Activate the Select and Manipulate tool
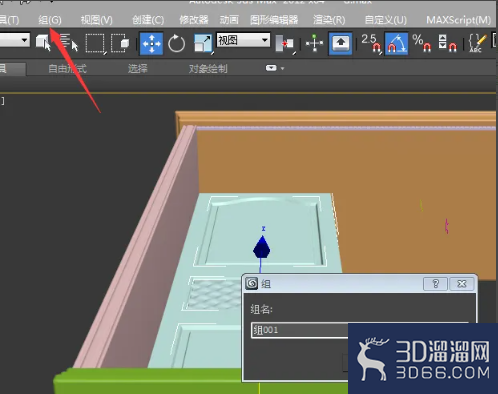Viewport: 498px width, 394px height. click(x=314, y=43)
